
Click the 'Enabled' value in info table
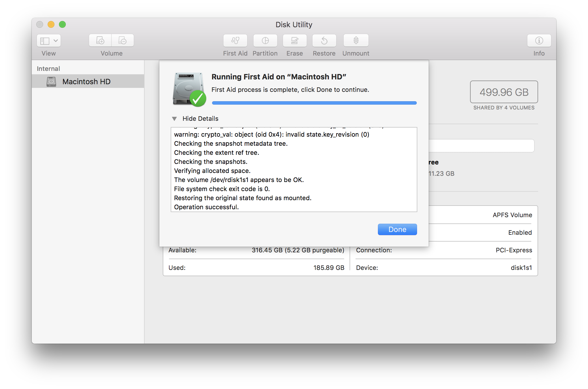[x=520, y=232]
